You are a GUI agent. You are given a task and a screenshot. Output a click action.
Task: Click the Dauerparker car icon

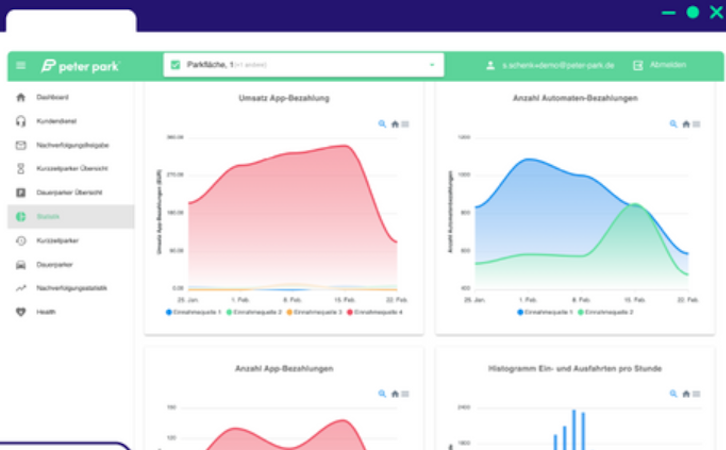[21, 265]
